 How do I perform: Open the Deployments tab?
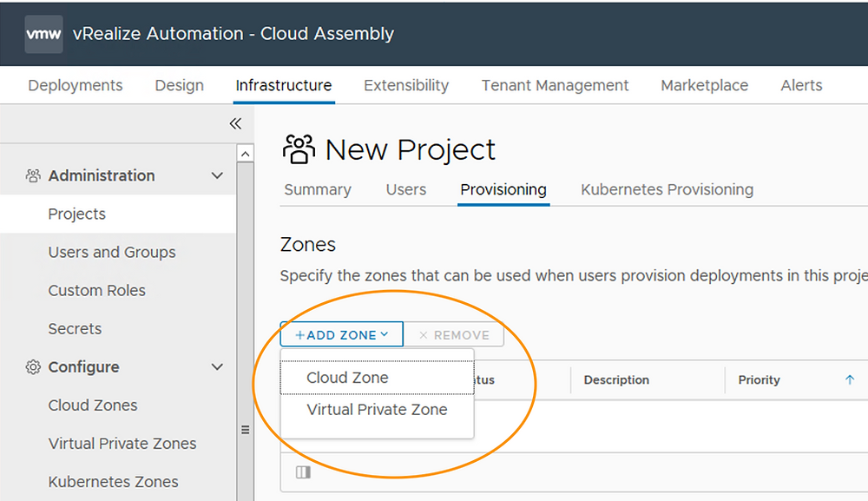(76, 85)
